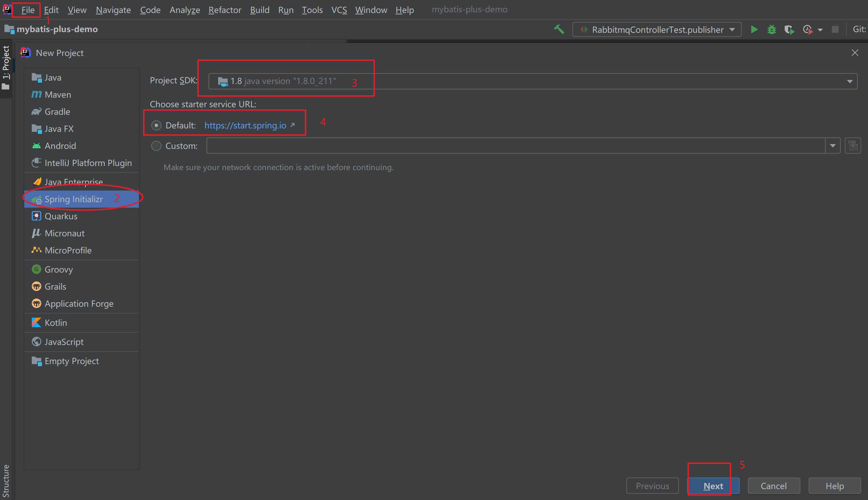Open the VCS menu
Image resolution: width=868 pixels, height=500 pixels.
point(339,10)
